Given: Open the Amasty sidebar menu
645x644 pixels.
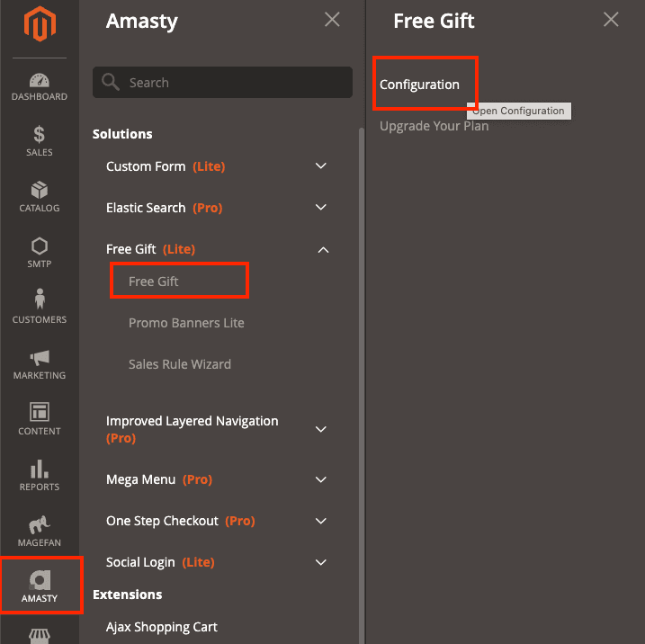Looking at the screenshot, I should tap(40, 586).
